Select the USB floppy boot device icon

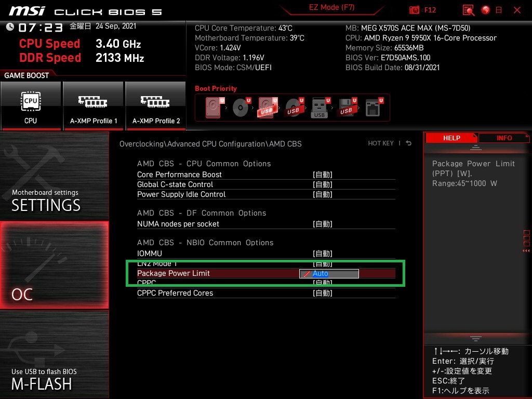347,108
